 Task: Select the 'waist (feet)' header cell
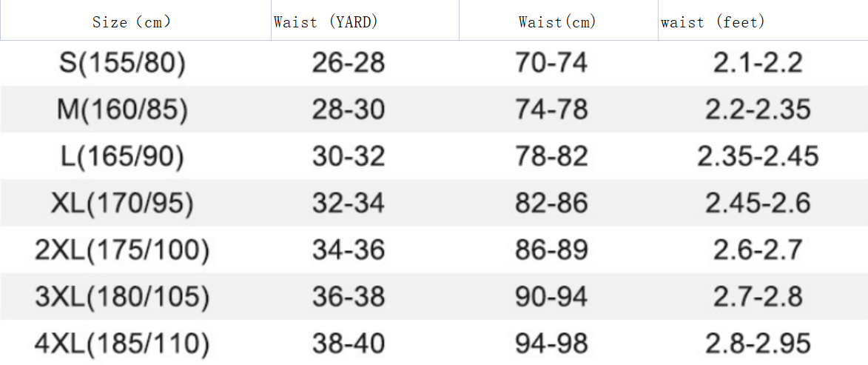coord(713,21)
